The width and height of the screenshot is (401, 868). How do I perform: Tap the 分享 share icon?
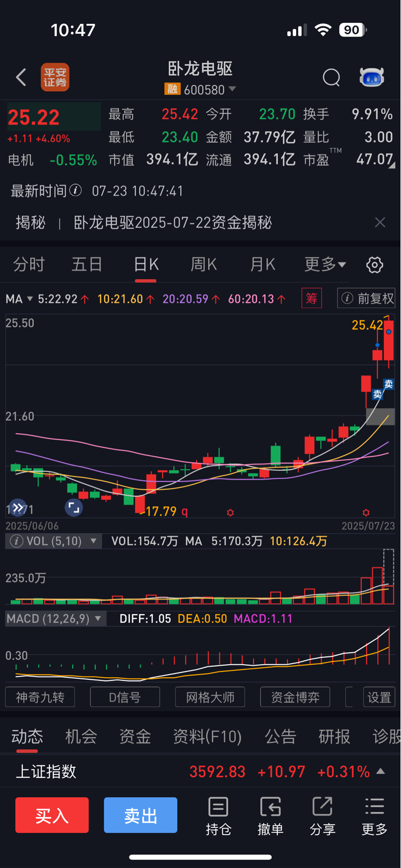point(322,816)
